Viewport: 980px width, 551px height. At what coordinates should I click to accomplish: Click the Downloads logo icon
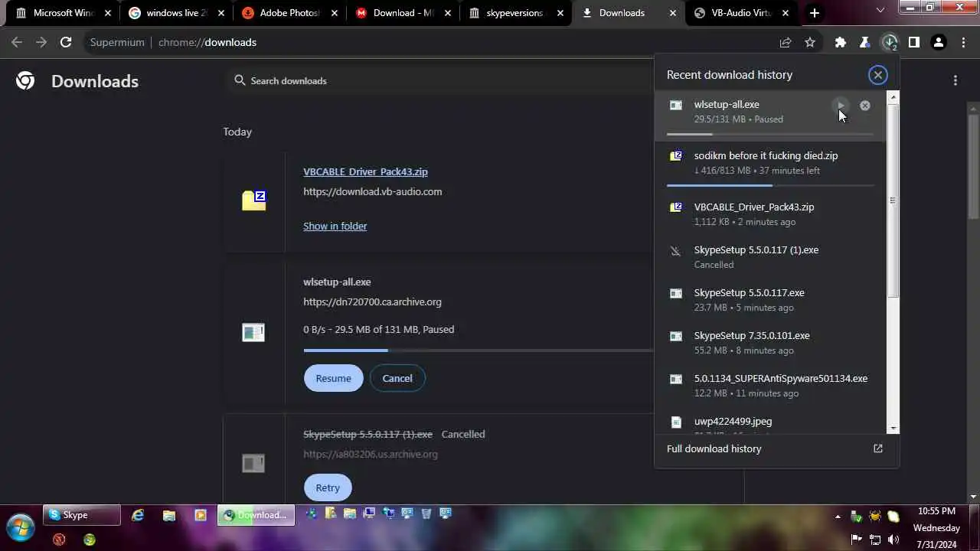(25, 81)
